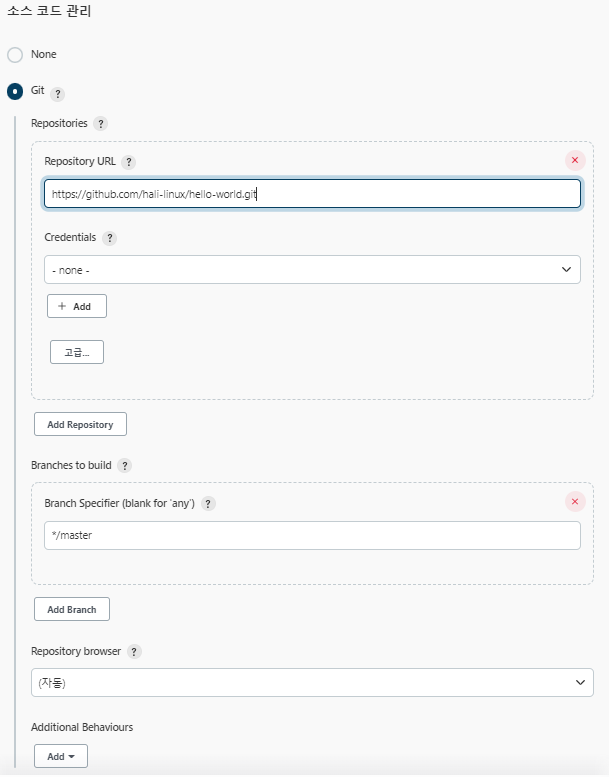Click the Branch Specifier input field
Screen dimensions: 609x777
click(x=312, y=535)
